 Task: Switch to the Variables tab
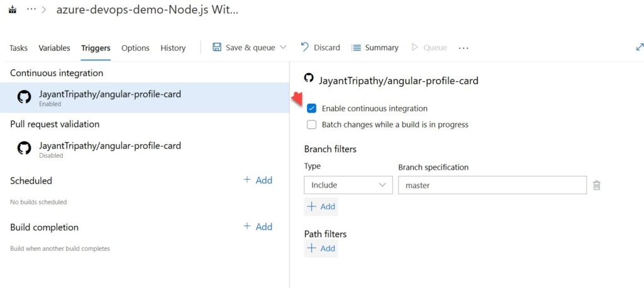[54, 48]
